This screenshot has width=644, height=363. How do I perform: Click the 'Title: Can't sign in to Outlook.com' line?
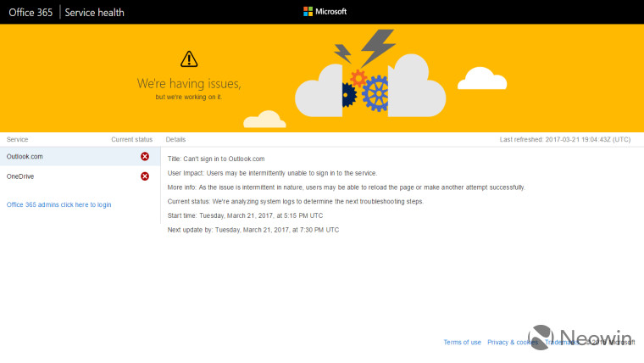[x=216, y=159]
